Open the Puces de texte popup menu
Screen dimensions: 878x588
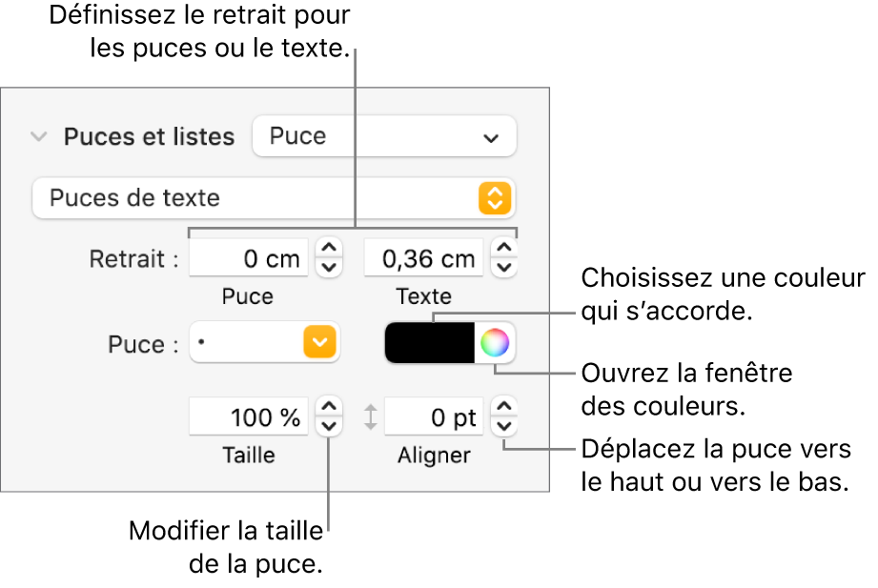(273, 198)
